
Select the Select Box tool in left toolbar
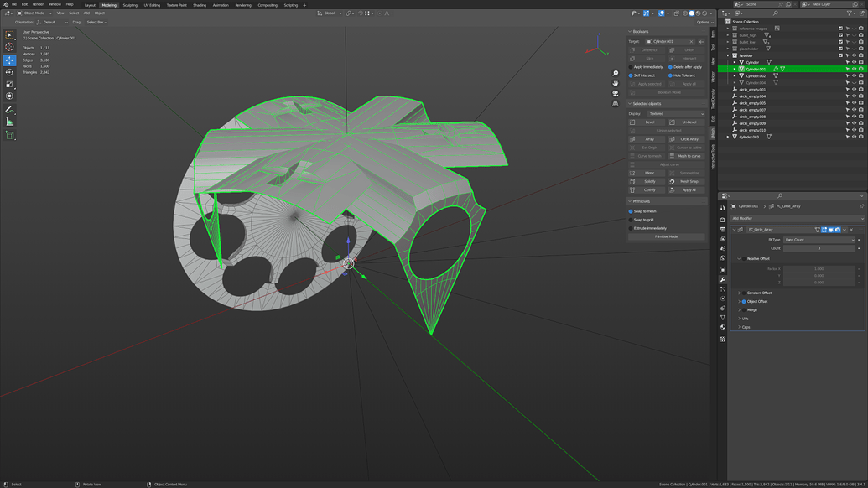(9, 35)
